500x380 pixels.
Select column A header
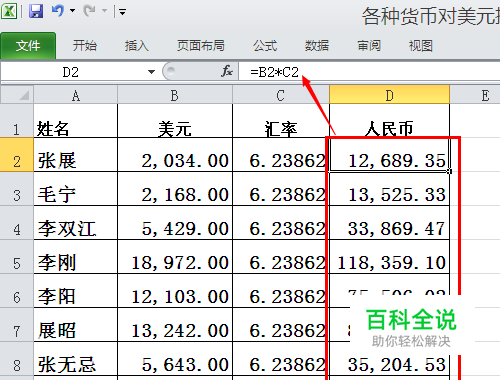(x=76, y=95)
